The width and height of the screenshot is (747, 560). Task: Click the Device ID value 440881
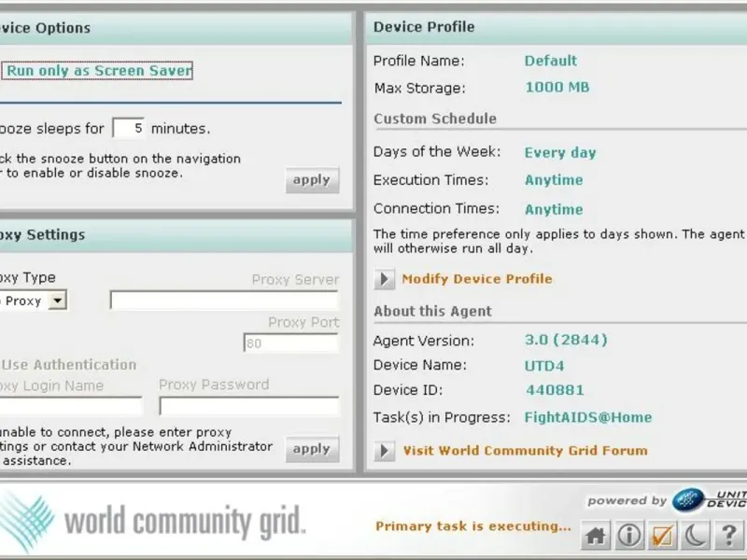(x=555, y=390)
